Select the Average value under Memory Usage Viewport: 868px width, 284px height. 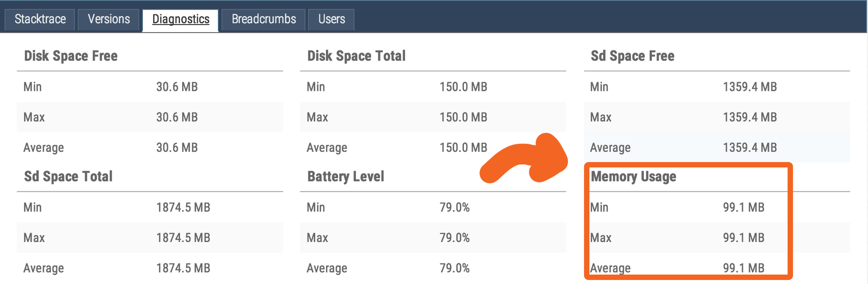click(x=743, y=268)
